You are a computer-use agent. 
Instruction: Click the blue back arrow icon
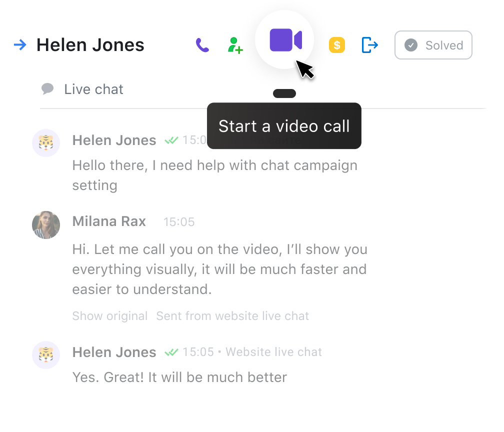(20, 45)
